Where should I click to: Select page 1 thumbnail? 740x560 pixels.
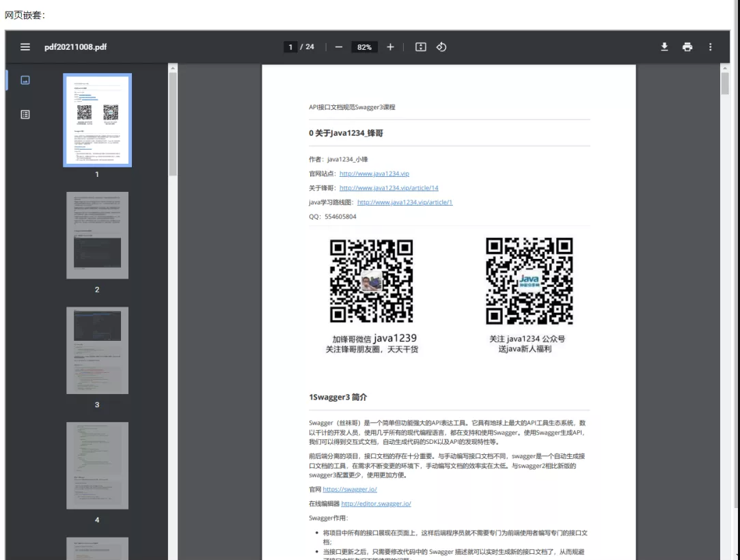pos(97,120)
